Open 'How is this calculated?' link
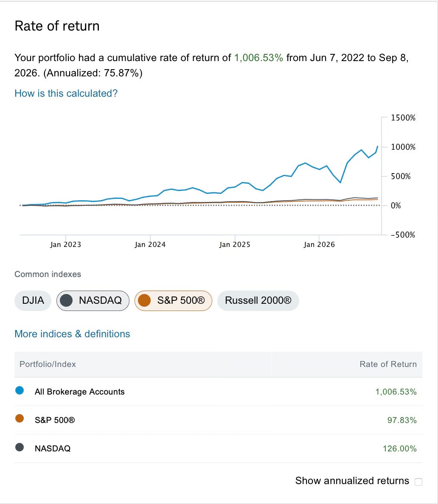 pyautogui.click(x=66, y=93)
